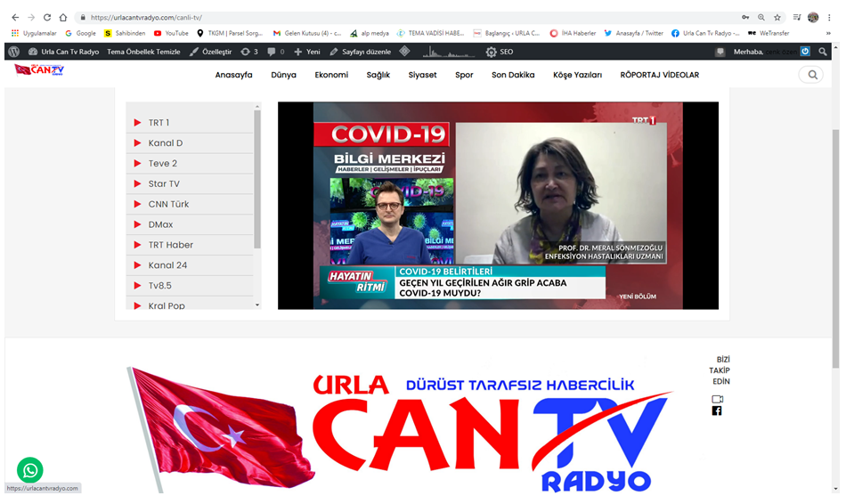846x504 pixels.
Task: Open the site search magnifier icon
Action: coord(811,75)
